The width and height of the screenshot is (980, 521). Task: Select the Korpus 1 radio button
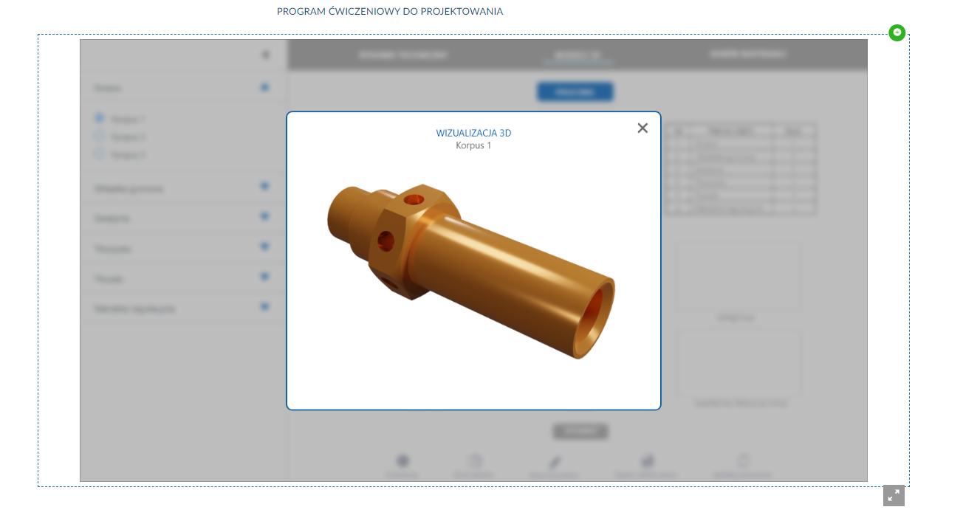point(100,118)
